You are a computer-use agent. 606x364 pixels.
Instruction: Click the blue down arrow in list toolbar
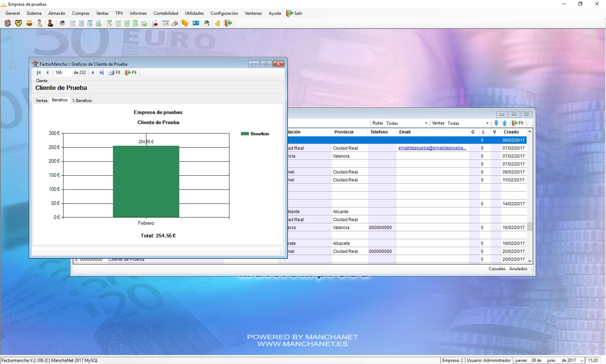point(496,123)
